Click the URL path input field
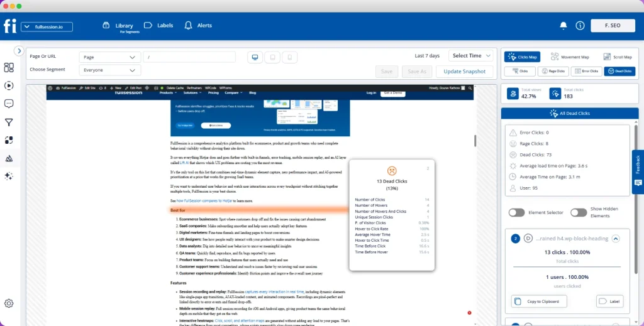644x326 pixels. (x=189, y=57)
